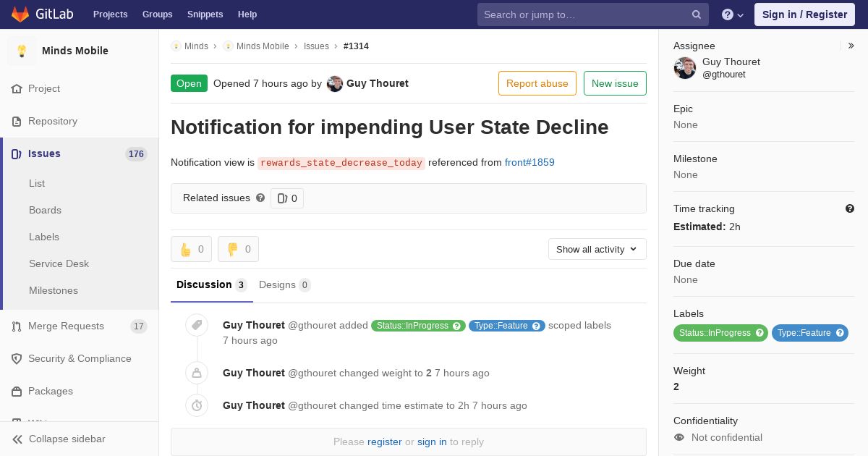Click the search magnifier icon
The height and width of the screenshot is (456, 868).
pos(697,14)
